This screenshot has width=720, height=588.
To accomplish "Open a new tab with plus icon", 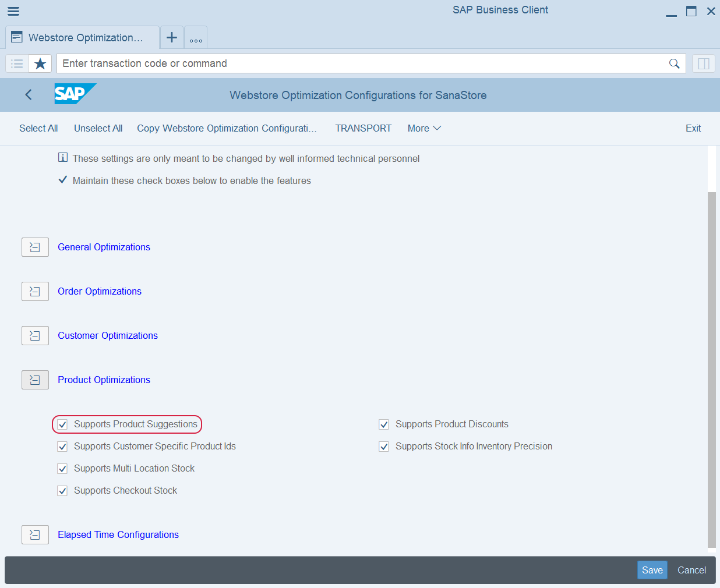I will click(172, 38).
